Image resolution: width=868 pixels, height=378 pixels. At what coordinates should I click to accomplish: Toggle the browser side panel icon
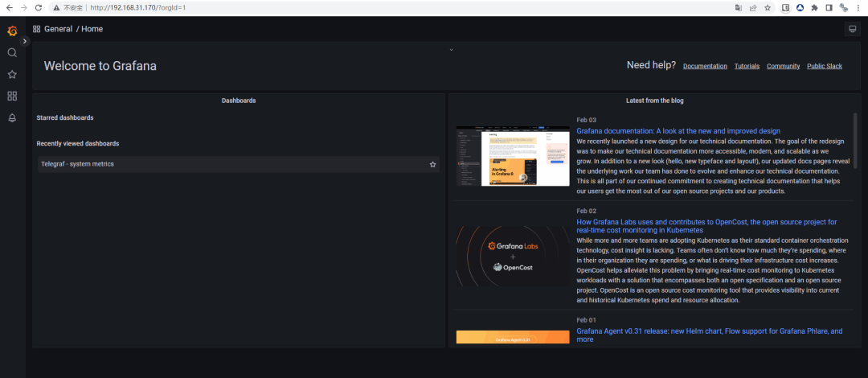(829, 8)
